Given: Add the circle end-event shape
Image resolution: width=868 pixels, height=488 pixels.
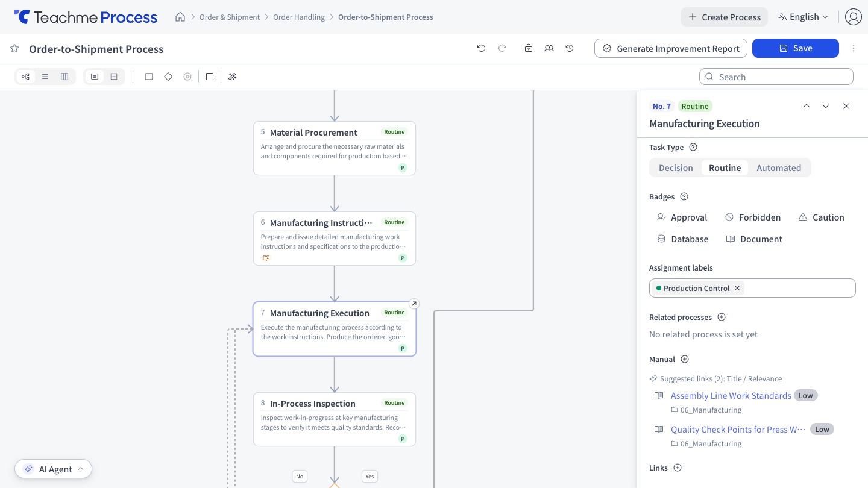Looking at the screenshot, I should click(187, 77).
